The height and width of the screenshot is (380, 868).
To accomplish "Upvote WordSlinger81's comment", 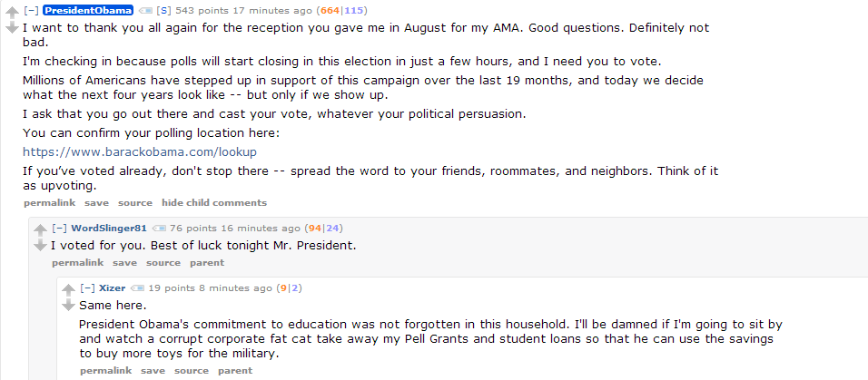I will (40, 230).
